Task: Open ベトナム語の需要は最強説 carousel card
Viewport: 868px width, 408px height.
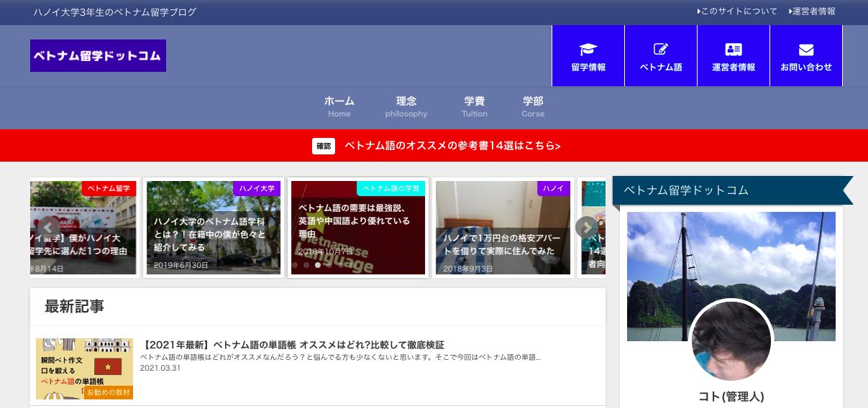Action: pos(358,228)
